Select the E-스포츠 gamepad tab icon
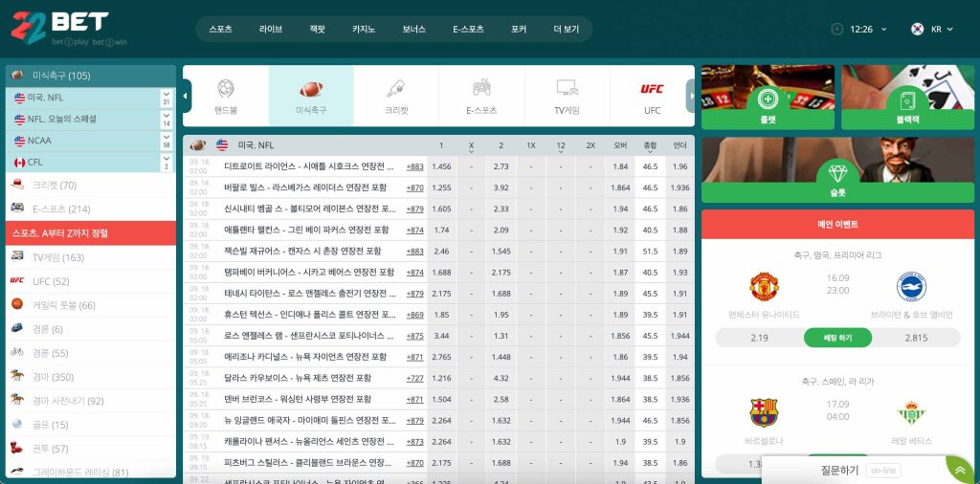 [481, 88]
